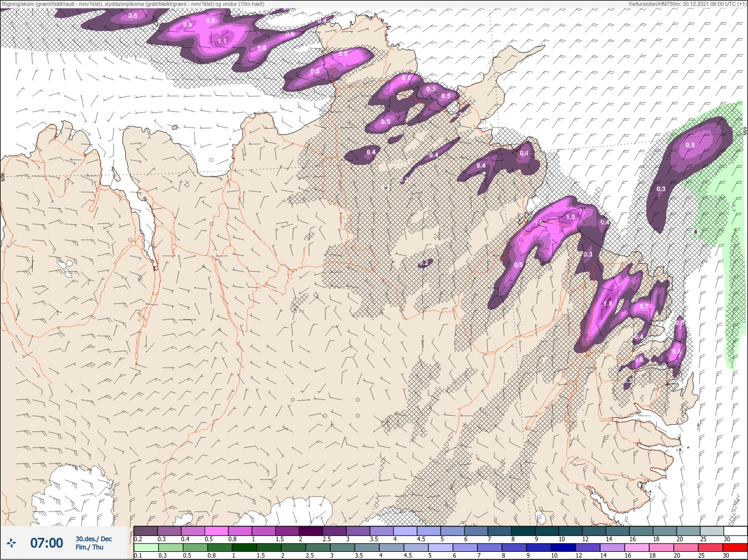Pick the white 30 mm snow legend swatch
Image resolution: width=748 pixels, height=560 pixels.
point(735,531)
